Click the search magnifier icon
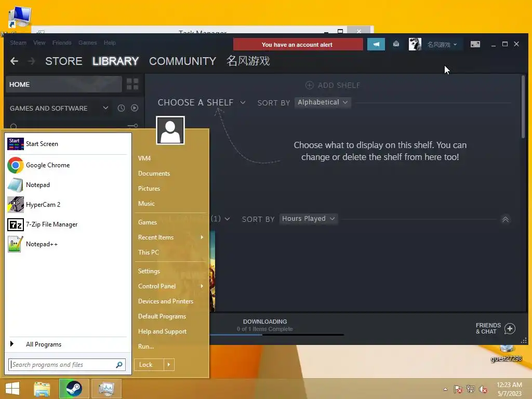532x399 pixels. coord(119,365)
